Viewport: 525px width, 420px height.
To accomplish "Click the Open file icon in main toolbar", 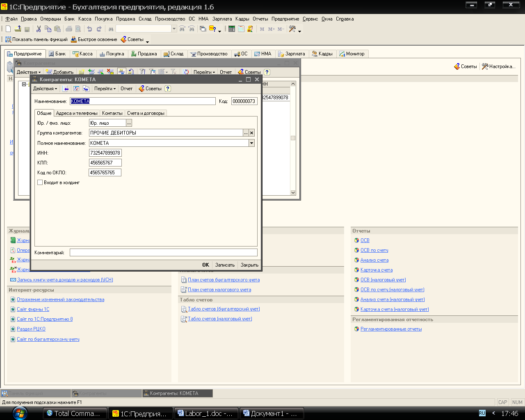I will click(18, 29).
